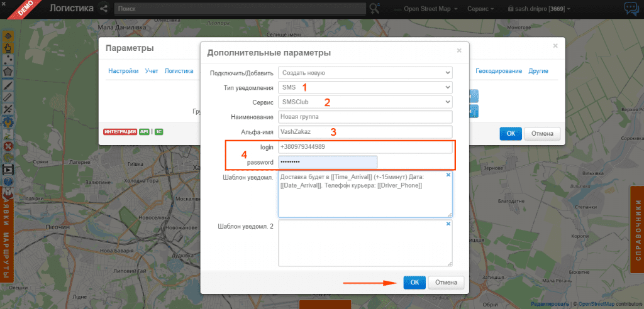Image resolution: width=644 pixels, height=309 pixels.
Task: Open the Тип уведомления dropdown showing SMS
Action: click(365, 87)
